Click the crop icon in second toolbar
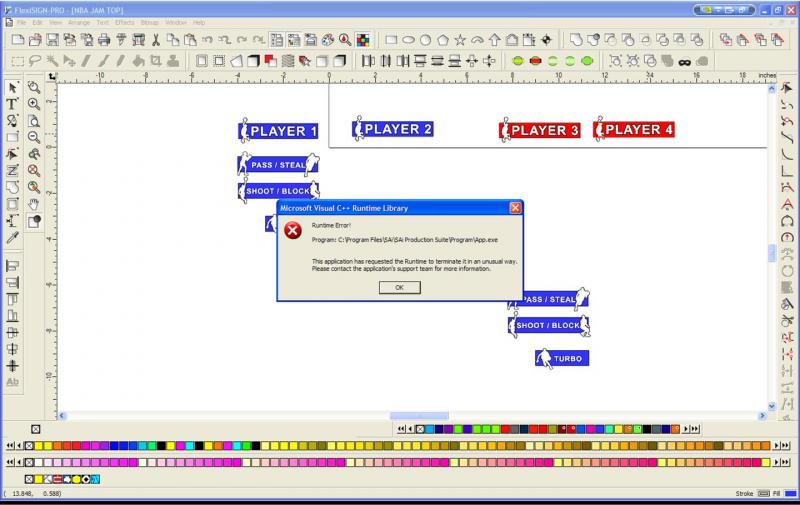The image size is (800, 505). [156, 61]
